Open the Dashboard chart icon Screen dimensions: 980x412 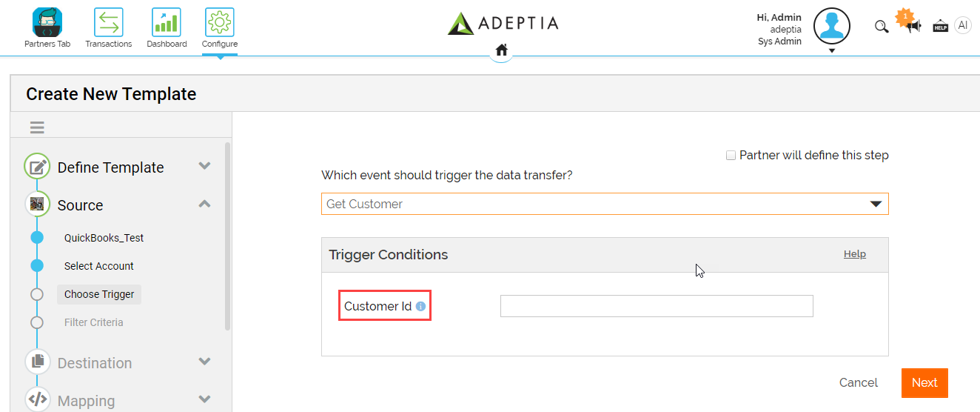[167, 22]
